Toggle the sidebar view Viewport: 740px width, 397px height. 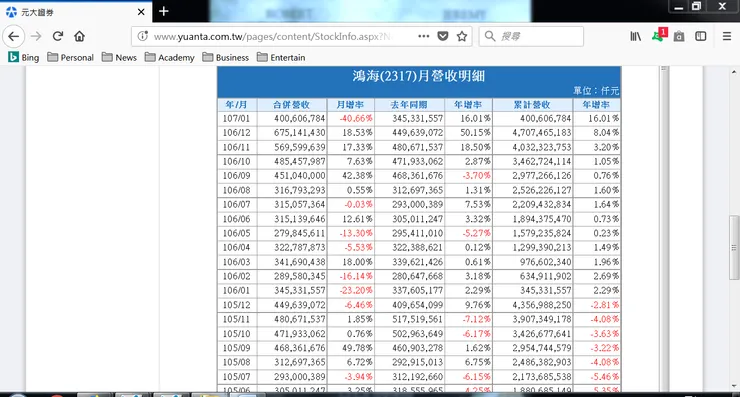701,36
